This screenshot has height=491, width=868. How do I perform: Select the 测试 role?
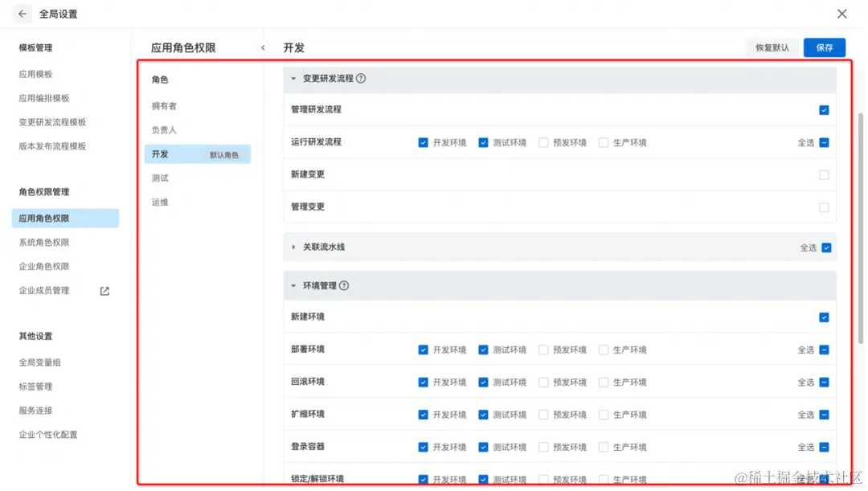point(160,178)
